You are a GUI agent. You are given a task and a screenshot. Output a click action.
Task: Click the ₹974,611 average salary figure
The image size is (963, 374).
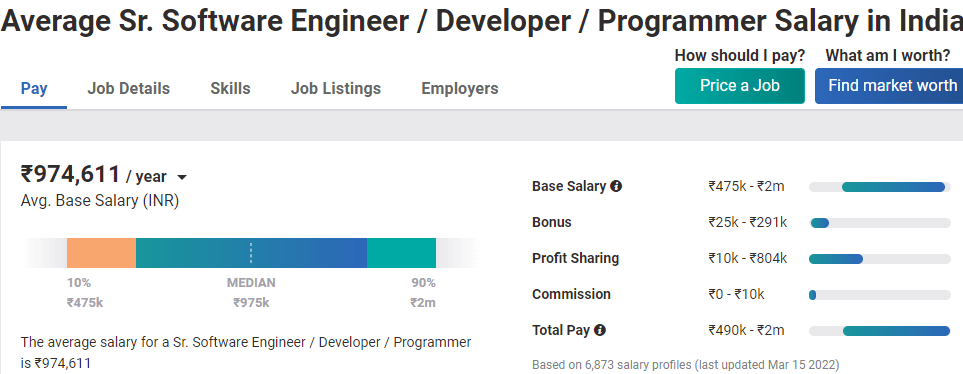tap(71, 174)
